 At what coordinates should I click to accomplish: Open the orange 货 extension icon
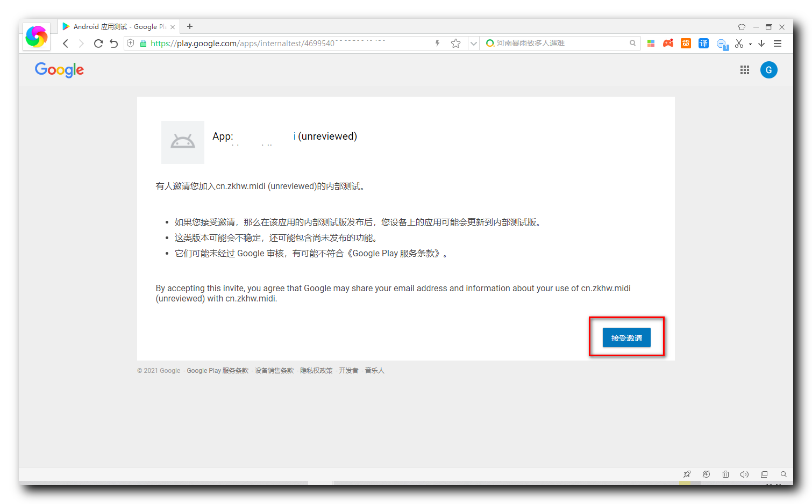pos(686,44)
